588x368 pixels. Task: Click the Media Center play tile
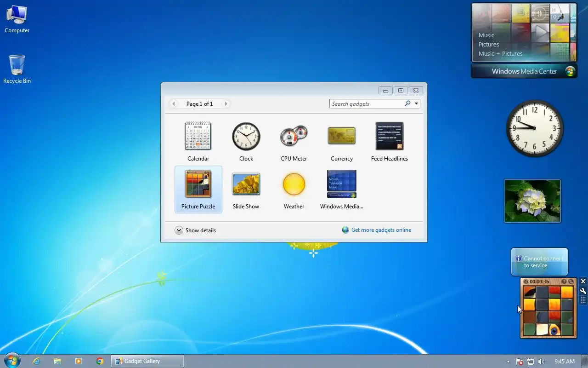point(540,32)
